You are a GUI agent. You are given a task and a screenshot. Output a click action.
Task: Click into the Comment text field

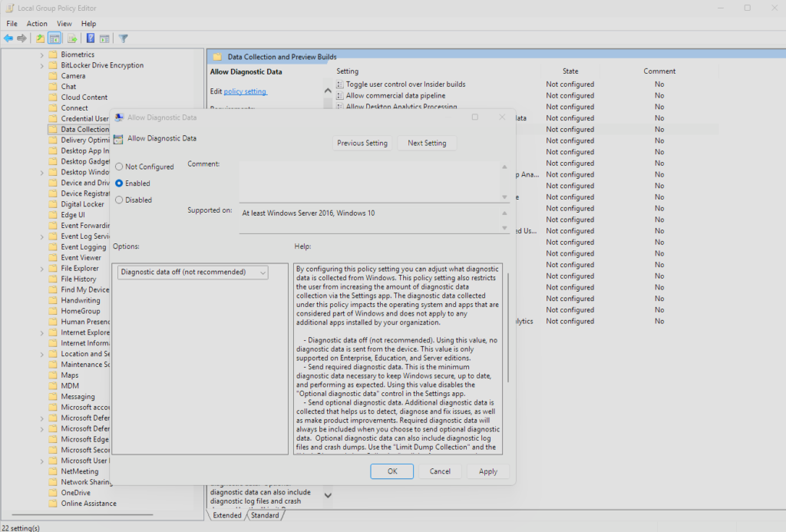click(x=370, y=181)
